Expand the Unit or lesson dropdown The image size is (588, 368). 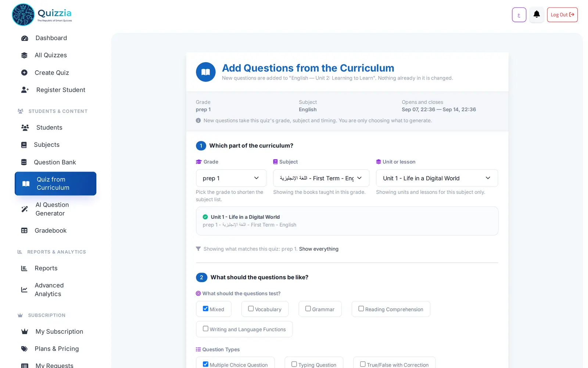coord(437,178)
